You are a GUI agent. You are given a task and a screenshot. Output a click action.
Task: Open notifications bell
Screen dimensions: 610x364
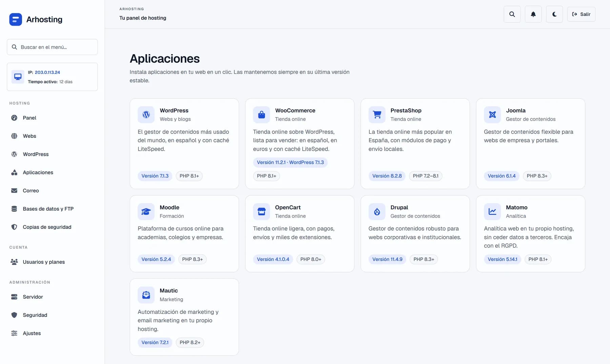[x=533, y=14]
